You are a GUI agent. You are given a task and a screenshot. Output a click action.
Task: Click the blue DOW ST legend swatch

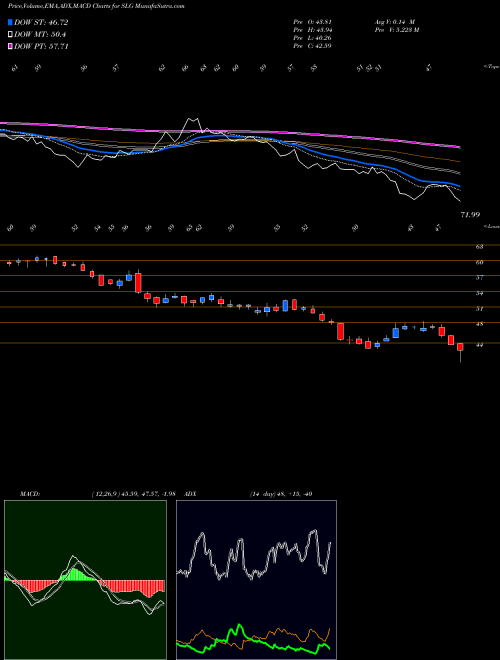click(x=10, y=22)
